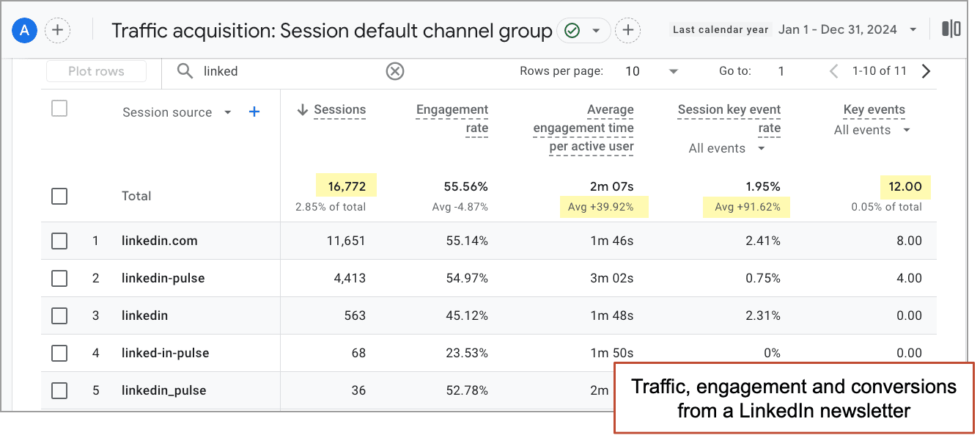Click the sessions value 4,413
The image size is (980, 438).
(348, 278)
